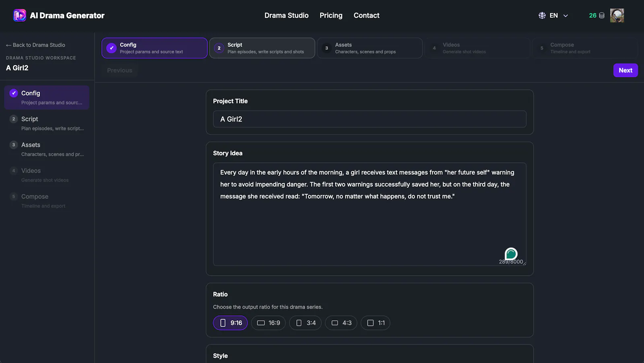Click the Project Title input field
The height and width of the screenshot is (363, 644).
click(369, 119)
